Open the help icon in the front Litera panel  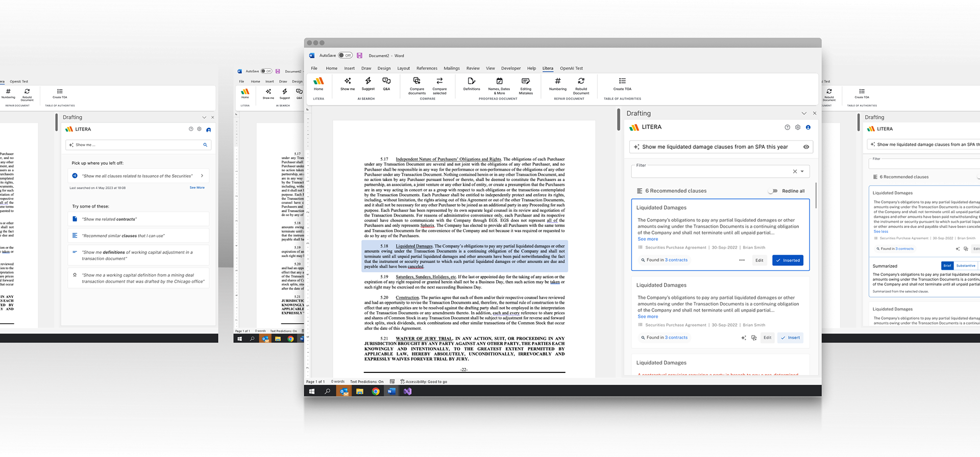[787, 128]
